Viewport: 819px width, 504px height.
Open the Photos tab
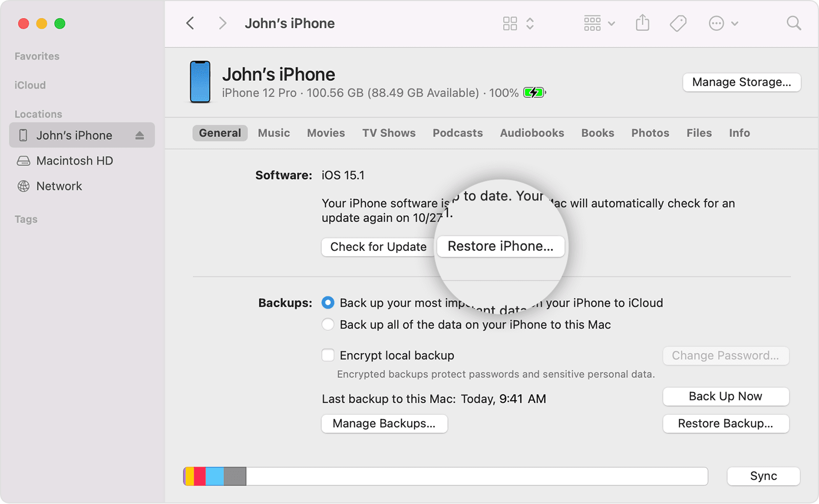(x=650, y=133)
